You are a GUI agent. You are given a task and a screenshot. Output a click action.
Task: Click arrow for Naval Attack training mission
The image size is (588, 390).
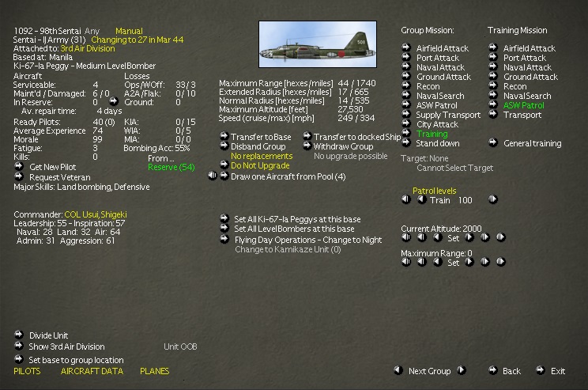[x=493, y=66]
